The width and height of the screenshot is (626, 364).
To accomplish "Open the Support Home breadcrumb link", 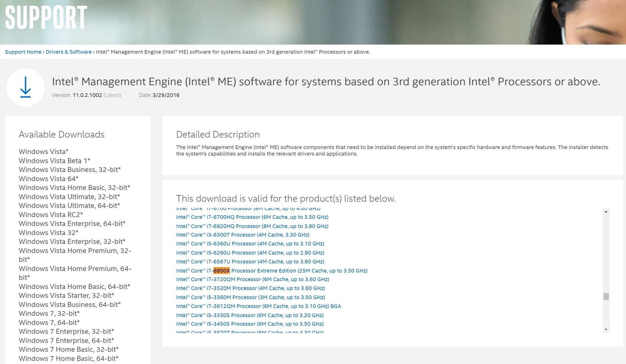I will pyautogui.click(x=23, y=52).
